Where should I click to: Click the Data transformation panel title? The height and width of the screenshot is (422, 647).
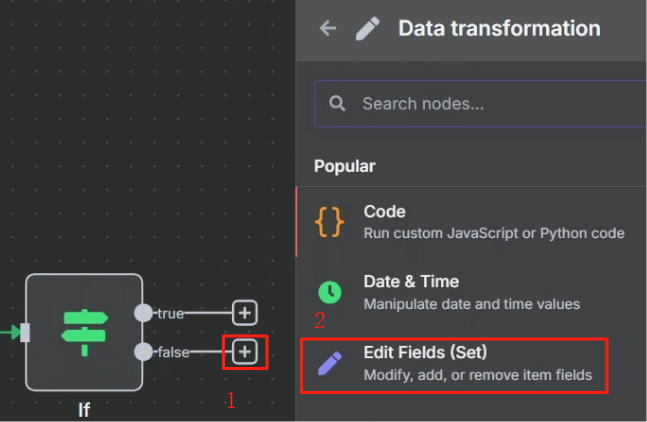point(499,28)
